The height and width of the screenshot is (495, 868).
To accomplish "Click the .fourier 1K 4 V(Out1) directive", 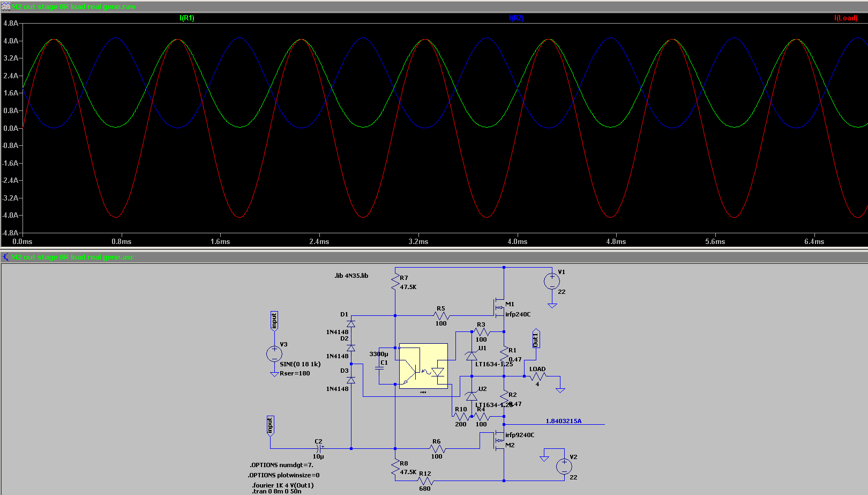I will point(283,485).
